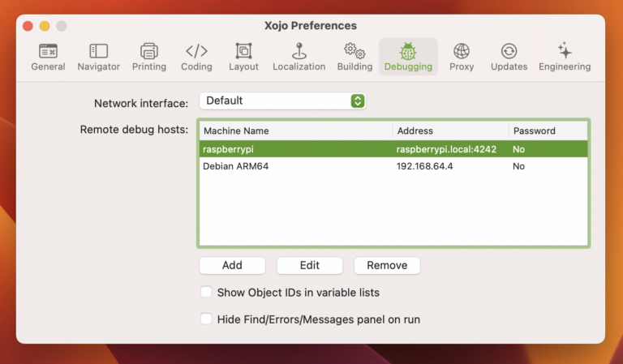Image resolution: width=623 pixels, height=364 pixels.
Task: Open the General preferences pane
Action: [x=48, y=58]
